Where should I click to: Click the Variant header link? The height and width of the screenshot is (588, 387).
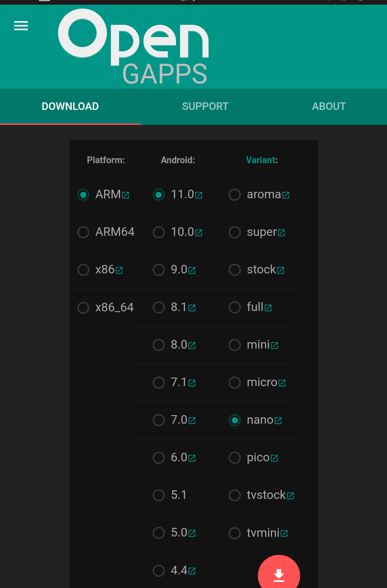tap(262, 160)
